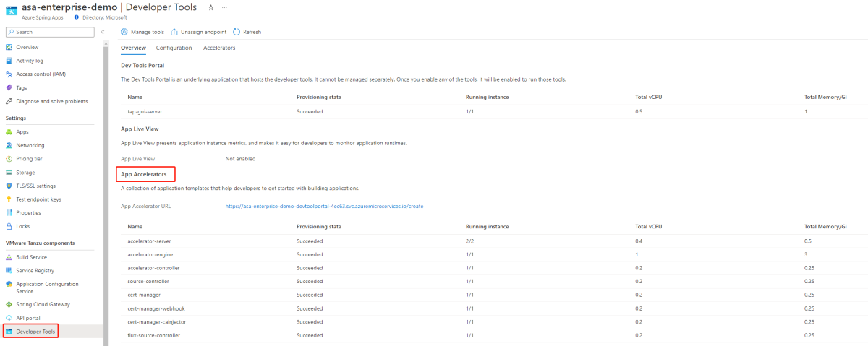The height and width of the screenshot is (346, 868).
Task: Click the Properties icon
Action: (9, 212)
